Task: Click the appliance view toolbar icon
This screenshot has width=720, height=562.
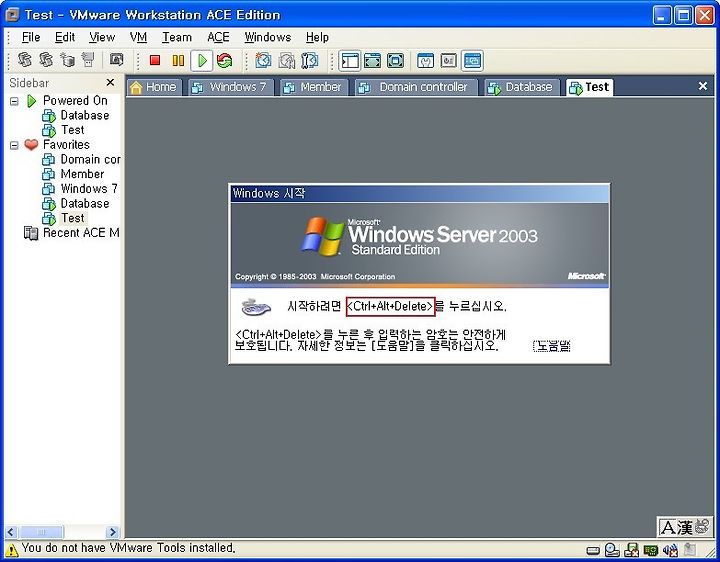Action: coord(449,61)
